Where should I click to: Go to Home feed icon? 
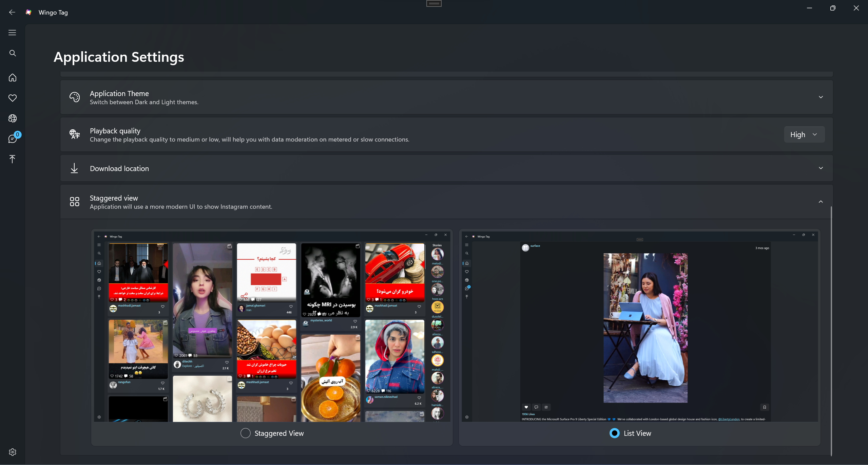coord(13,78)
